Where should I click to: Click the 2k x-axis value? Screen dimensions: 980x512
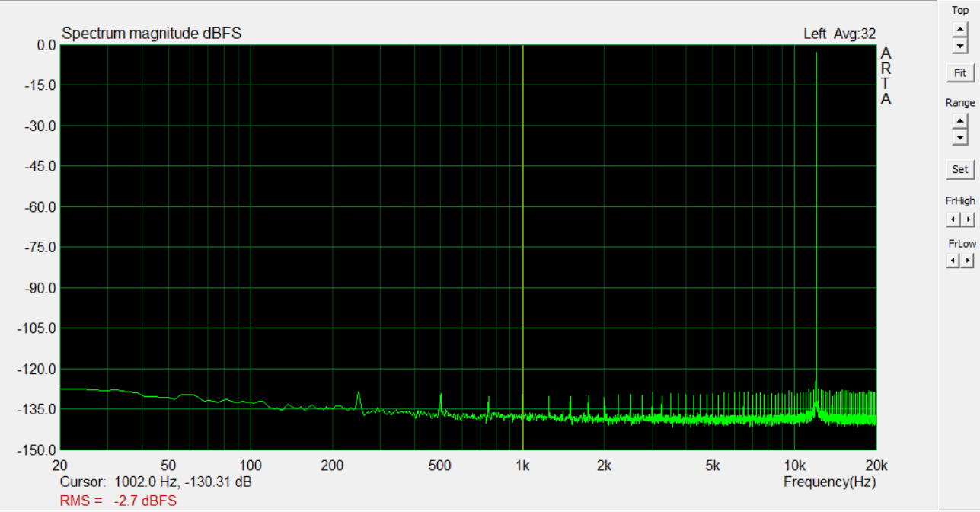coord(605,466)
